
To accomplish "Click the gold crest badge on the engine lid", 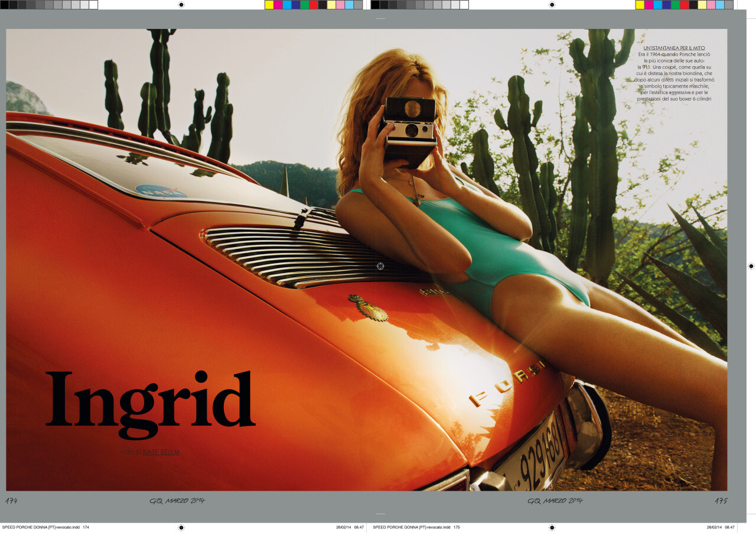I will (x=369, y=308).
